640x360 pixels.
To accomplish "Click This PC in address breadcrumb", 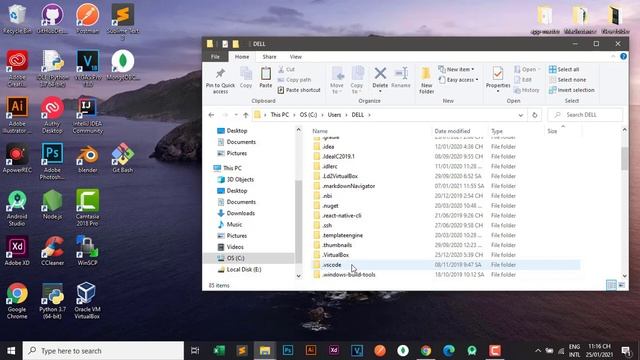I will 280,115.
